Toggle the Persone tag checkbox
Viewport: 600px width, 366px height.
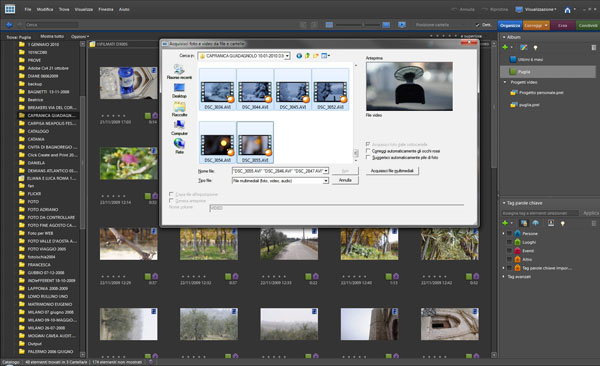(509, 233)
